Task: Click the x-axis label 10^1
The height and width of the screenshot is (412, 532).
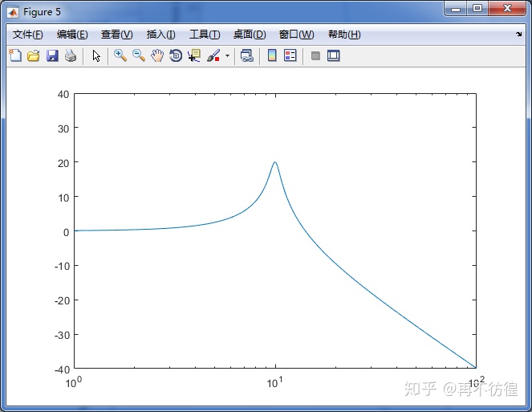Action: click(274, 382)
